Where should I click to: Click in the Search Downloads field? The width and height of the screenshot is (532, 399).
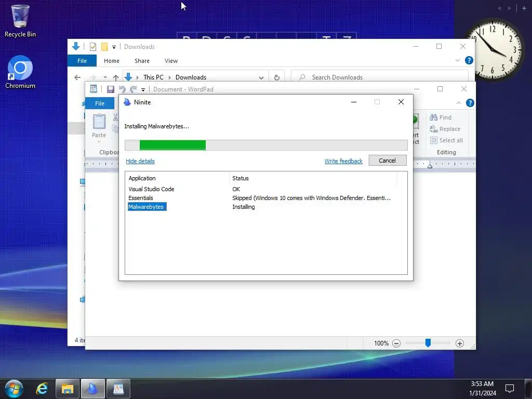pos(380,77)
